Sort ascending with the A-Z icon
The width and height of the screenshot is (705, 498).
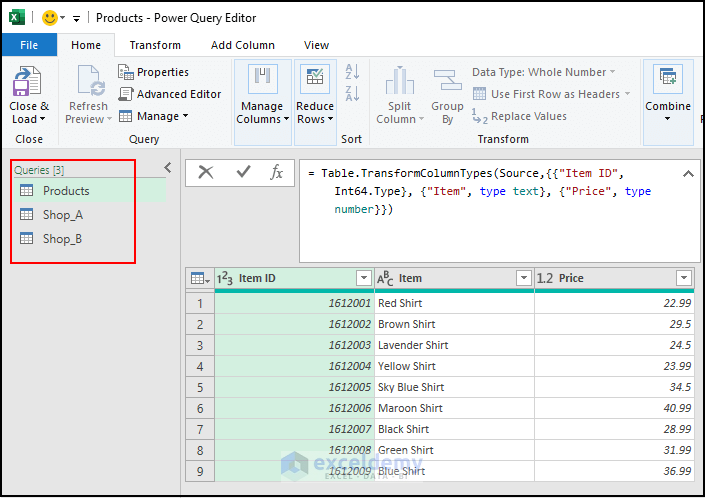click(x=352, y=73)
